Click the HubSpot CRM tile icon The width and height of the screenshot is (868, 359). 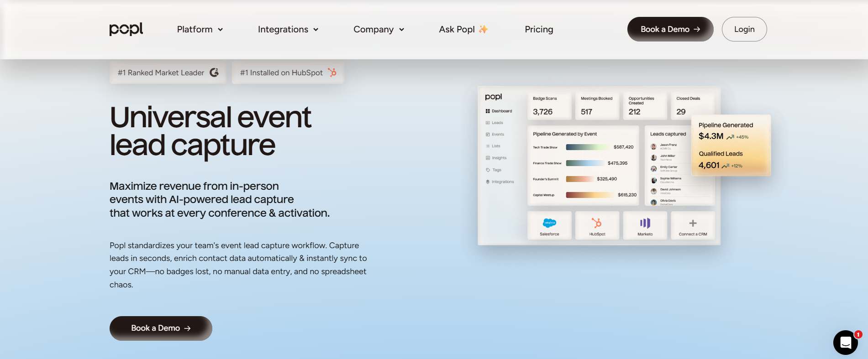click(597, 223)
